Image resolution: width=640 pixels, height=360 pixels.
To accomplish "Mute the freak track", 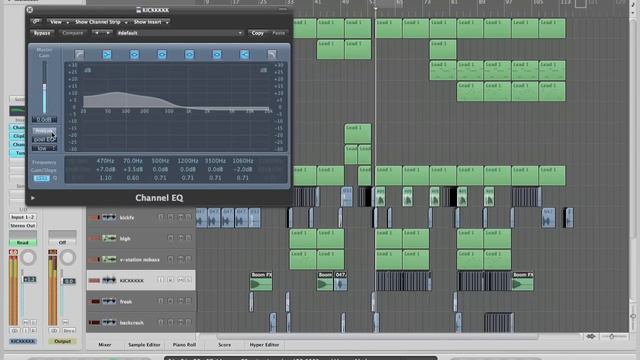I will tap(180, 301).
